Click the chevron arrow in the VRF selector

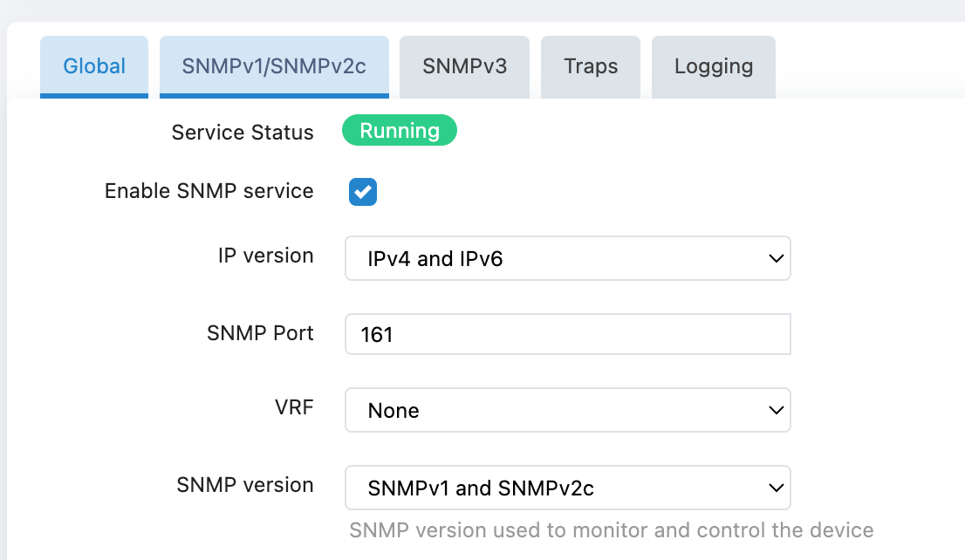click(x=775, y=410)
